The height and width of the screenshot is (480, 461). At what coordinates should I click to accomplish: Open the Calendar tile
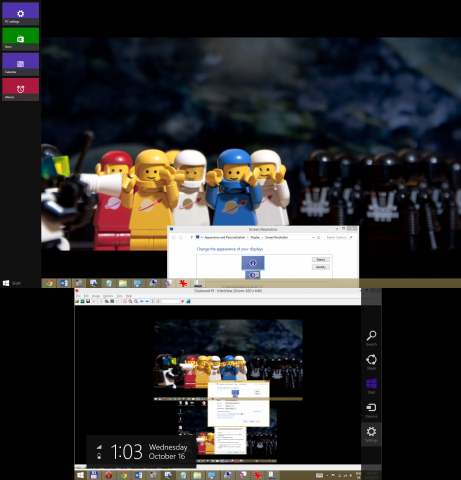pos(21,64)
